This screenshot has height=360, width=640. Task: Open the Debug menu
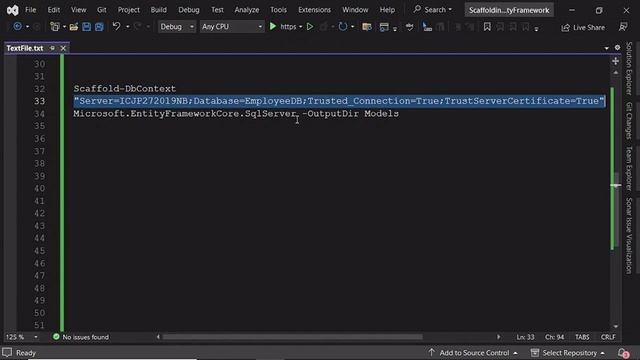pos(189,10)
